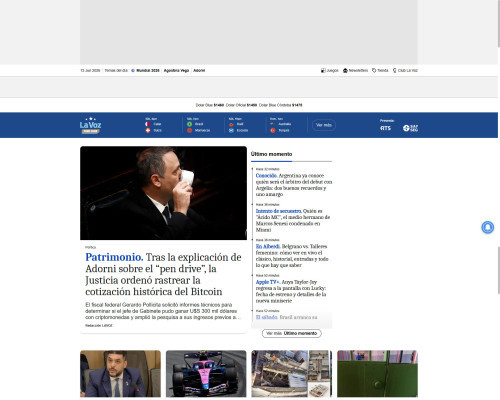Click main photo of man drinking from cup

pos(163,193)
